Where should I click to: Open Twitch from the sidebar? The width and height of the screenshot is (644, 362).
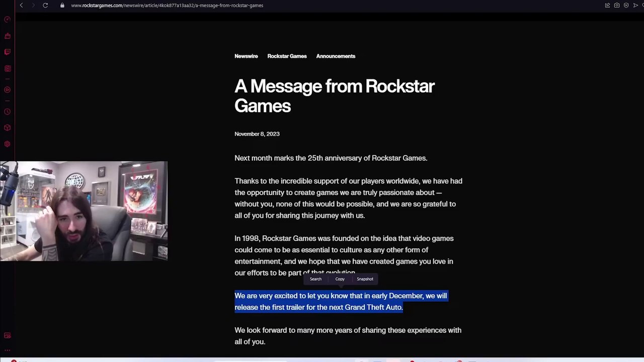tap(7, 52)
